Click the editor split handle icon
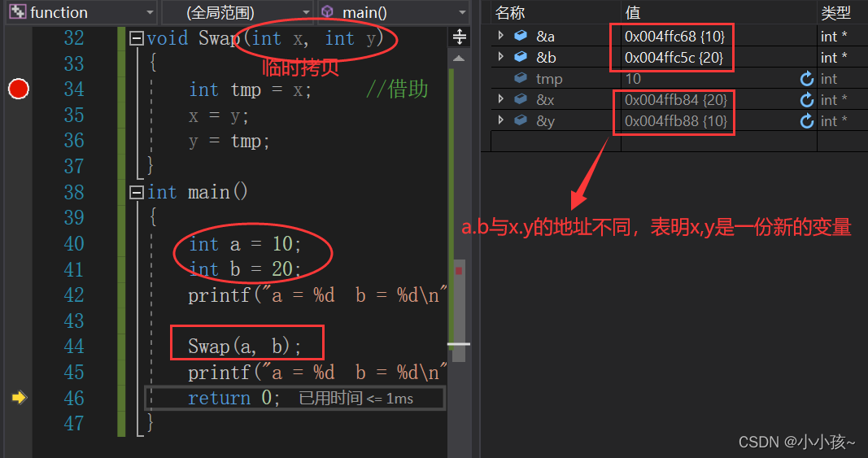 (460, 37)
